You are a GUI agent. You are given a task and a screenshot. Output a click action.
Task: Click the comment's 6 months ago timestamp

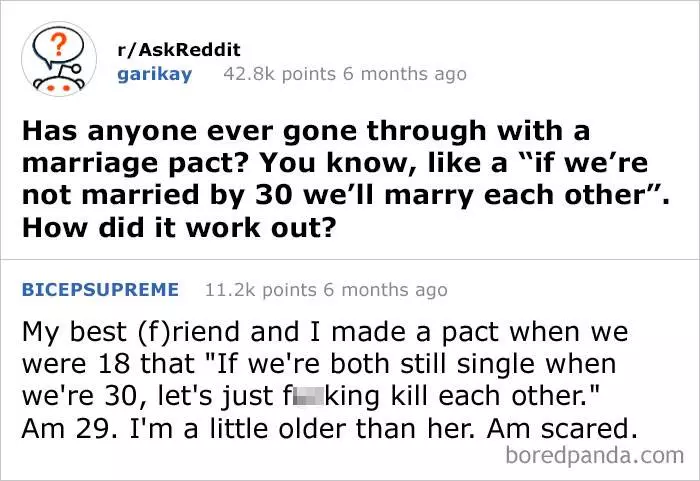point(385,290)
